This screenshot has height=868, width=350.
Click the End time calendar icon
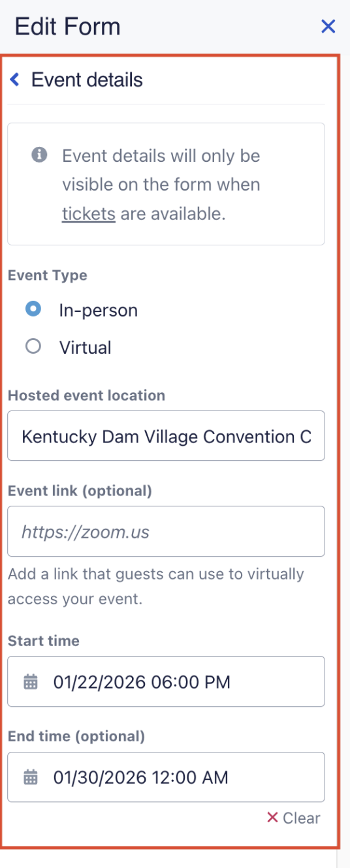[31, 777]
